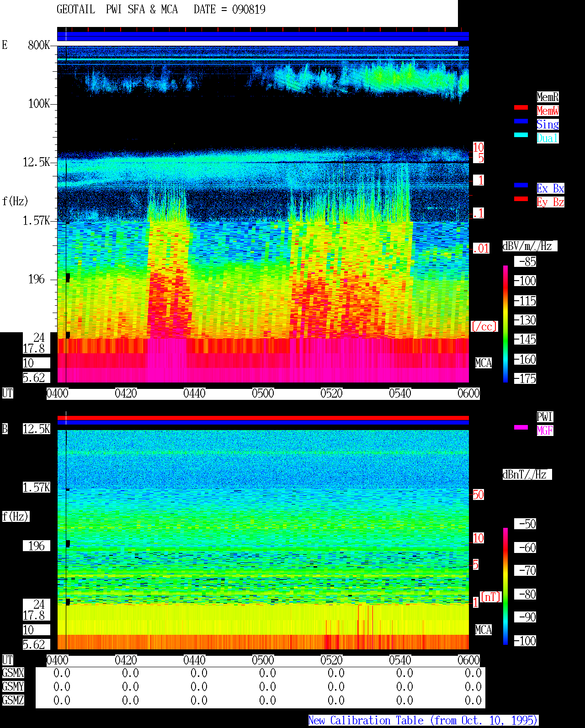The width and height of the screenshot is (585, 728).
Task: Click the red .01 density scale mark
Action: [x=481, y=248]
